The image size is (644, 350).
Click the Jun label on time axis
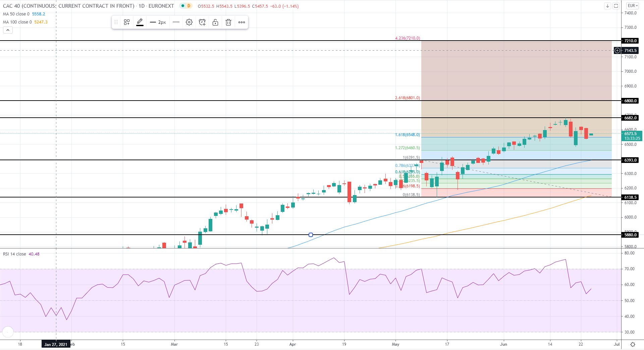coord(503,344)
